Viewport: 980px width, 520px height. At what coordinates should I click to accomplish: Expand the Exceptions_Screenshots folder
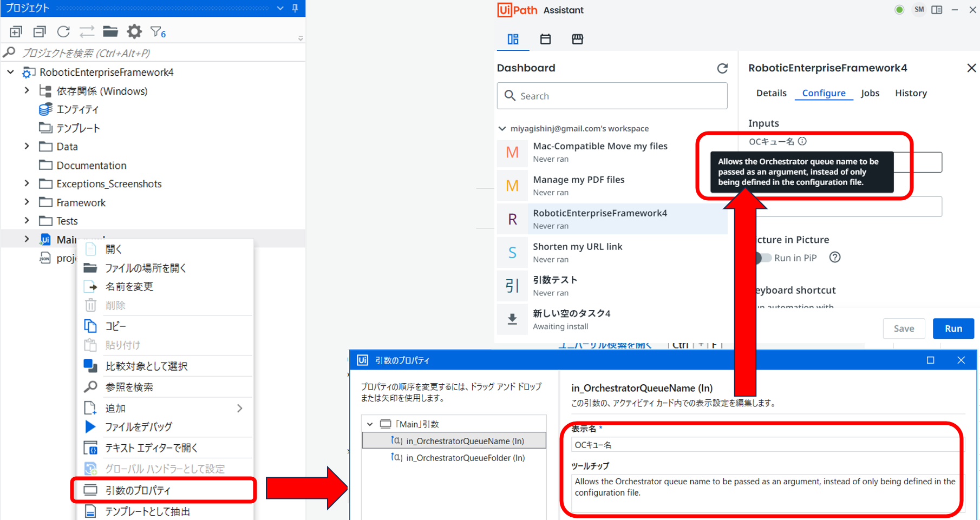point(27,183)
